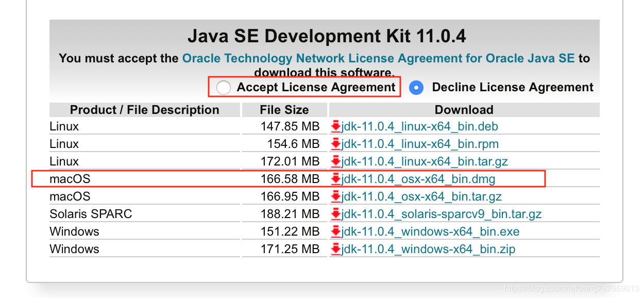The width and height of the screenshot is (644, 298).
Task: Download jdk-11.0.4_windows-x64_bin.zip file link
Action: pyautogui.click(x=428, y=249)
